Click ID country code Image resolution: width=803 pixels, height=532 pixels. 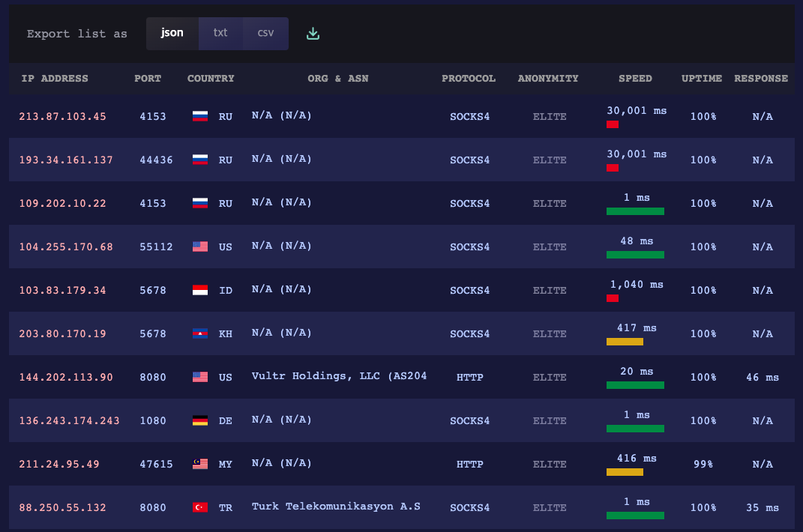click(226, 290)
